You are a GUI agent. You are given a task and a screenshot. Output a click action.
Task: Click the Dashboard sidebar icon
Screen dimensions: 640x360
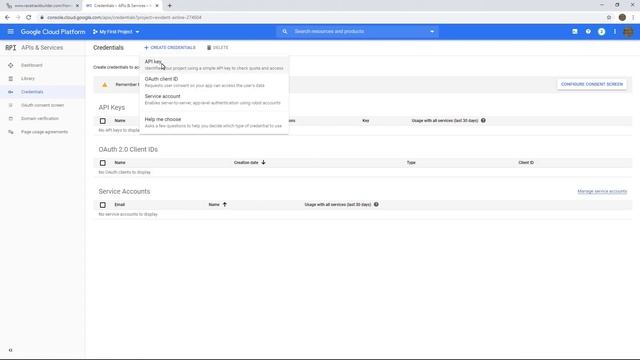tap(11, 65)
